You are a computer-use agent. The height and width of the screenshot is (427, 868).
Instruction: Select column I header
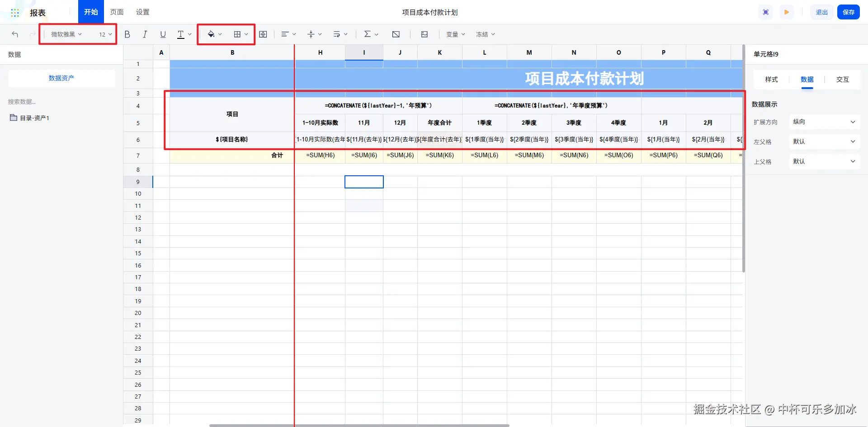click(x=364, y=52)
